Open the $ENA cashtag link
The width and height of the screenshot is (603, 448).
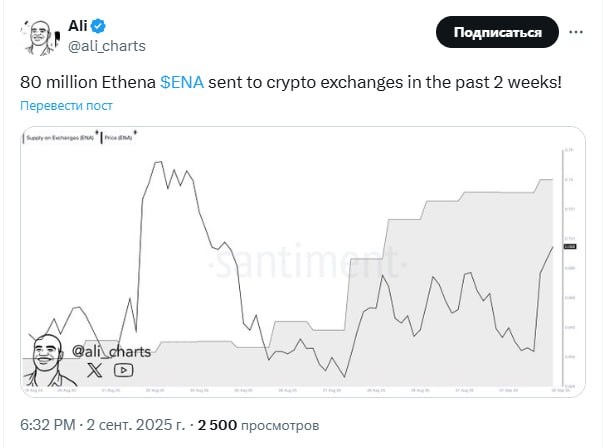click(182, 82)
